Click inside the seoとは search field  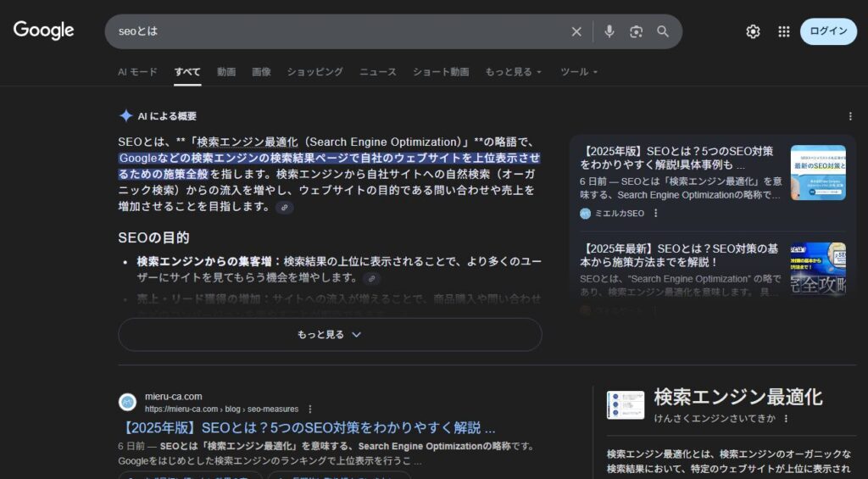(337, 31)
